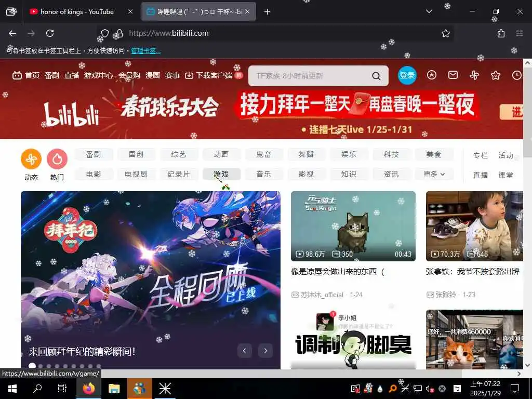
Task: Close the honor of kings YouTube tab
Action: point(130,12)
